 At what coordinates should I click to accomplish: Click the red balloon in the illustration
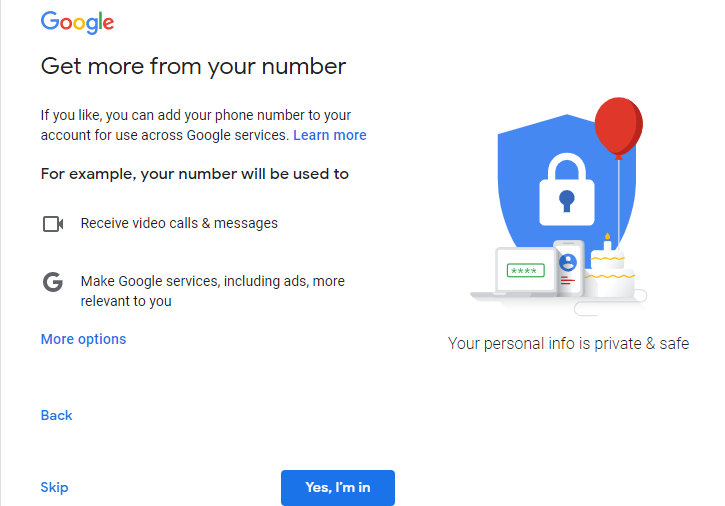point(619,127)
